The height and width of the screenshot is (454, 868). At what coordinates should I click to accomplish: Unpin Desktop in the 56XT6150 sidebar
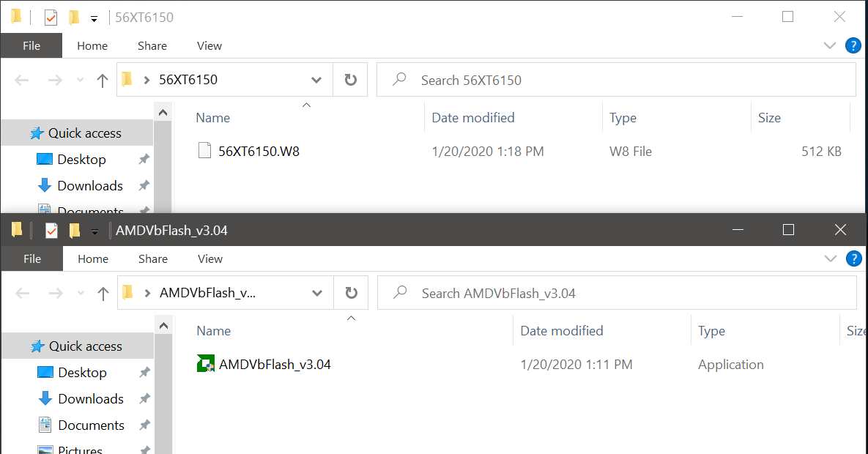coord(144,160)
